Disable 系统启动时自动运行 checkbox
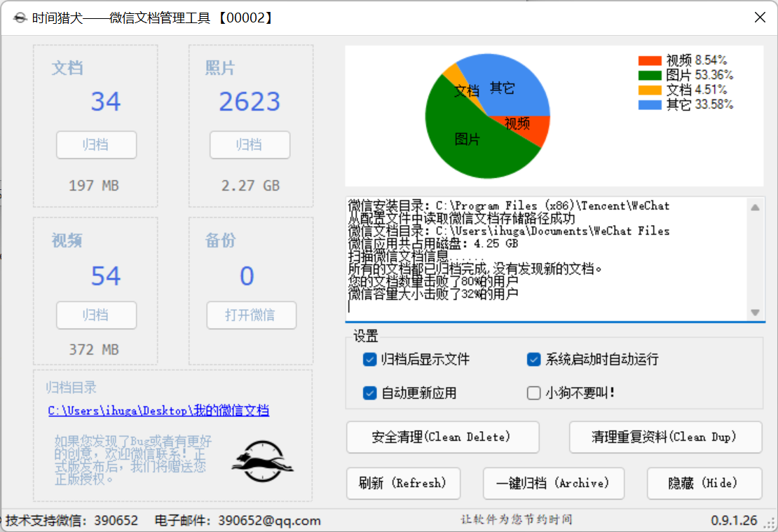This screenshot has width=778, height=532. pyautogui.click(x=533, y=360)
